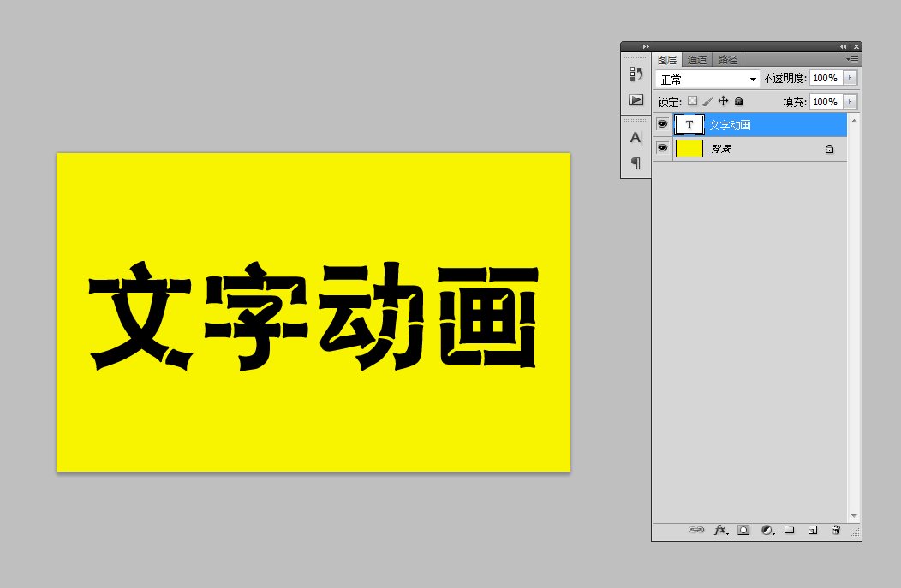Screen dimensions: 901x588
Task: Open the Actions panel icon
Action: (636, 100)
